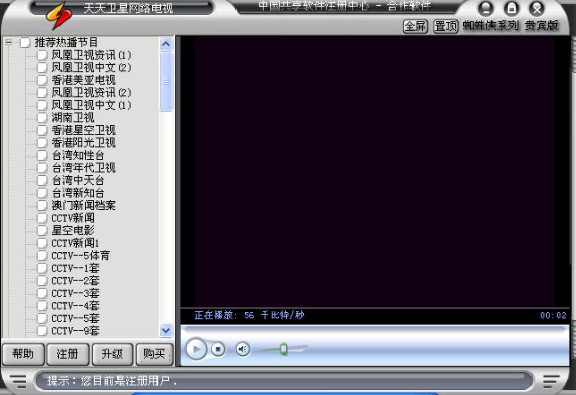Select the CCTV--3套 channel
576x395 pixels.
[x=75, y=293]
